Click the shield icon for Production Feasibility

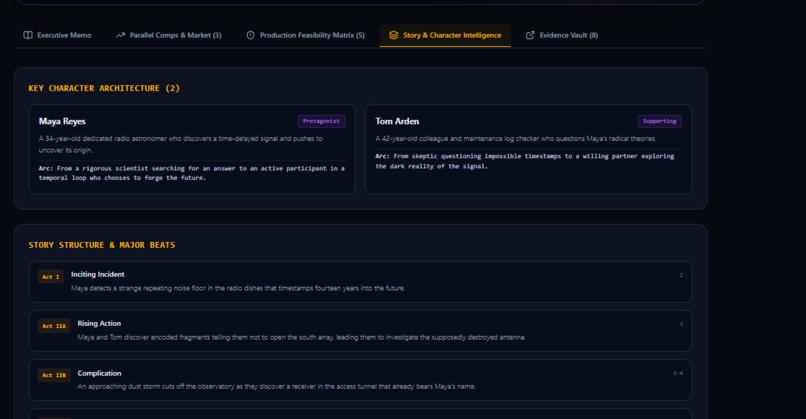250,35
